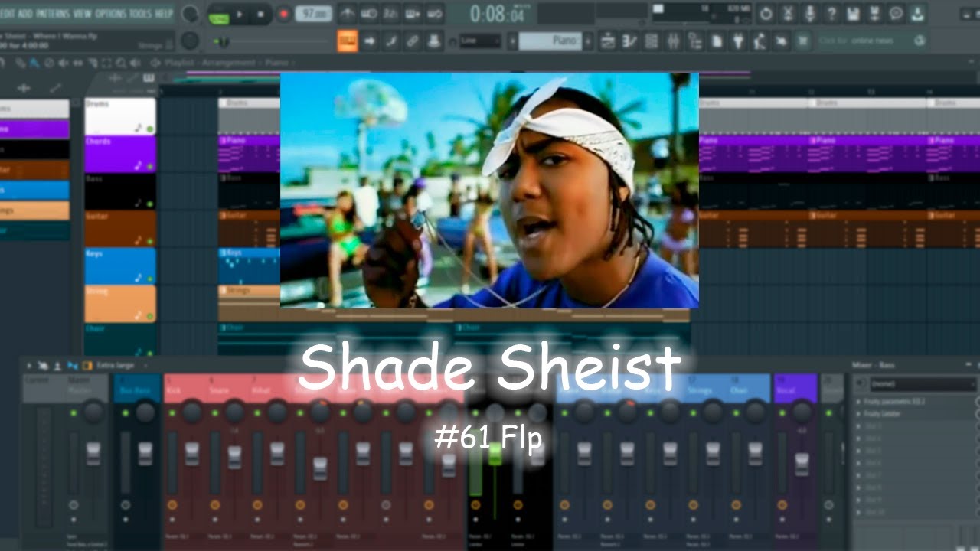Click the main volume knob beside the HELP menu
980x551 pixels.
click(x=190, y=14)
